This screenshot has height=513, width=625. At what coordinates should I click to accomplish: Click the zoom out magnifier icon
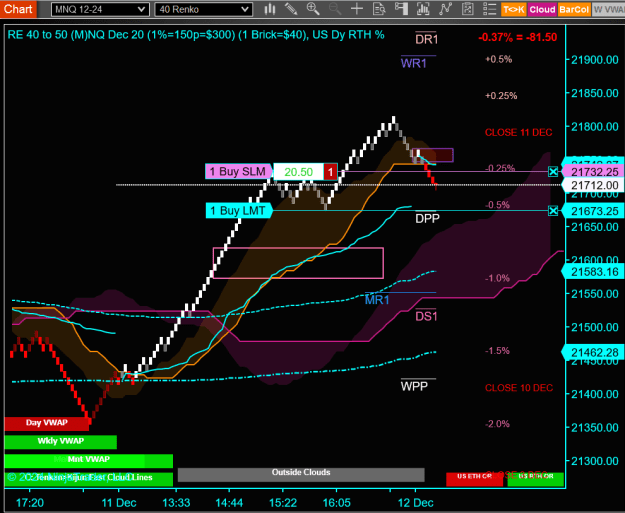tap(335, 9)
